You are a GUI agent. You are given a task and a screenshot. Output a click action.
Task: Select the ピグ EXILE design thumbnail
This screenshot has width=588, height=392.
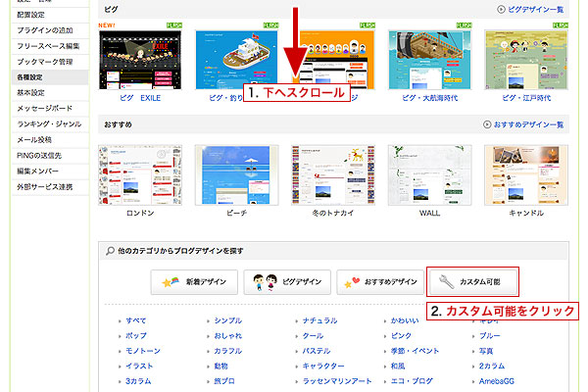pyautogui.click(x=140, y=60)
